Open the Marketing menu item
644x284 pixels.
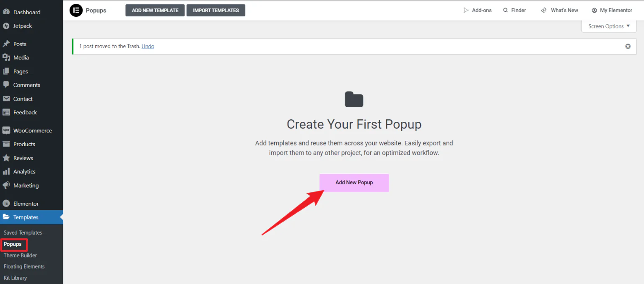click(x=31, y=185)
